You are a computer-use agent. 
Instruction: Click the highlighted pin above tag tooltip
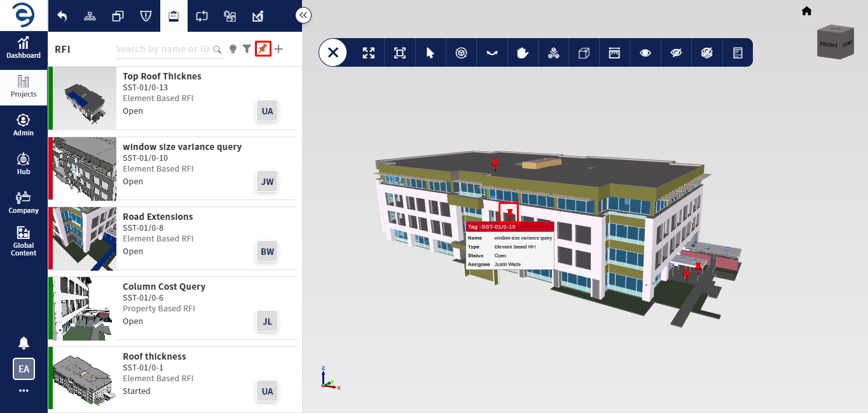pos(509,212)
